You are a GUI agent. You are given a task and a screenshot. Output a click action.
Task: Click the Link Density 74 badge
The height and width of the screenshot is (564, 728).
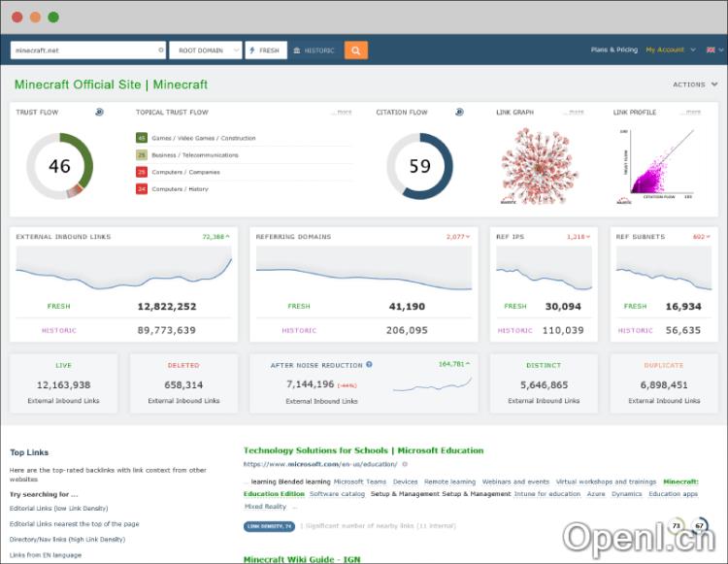269,526
